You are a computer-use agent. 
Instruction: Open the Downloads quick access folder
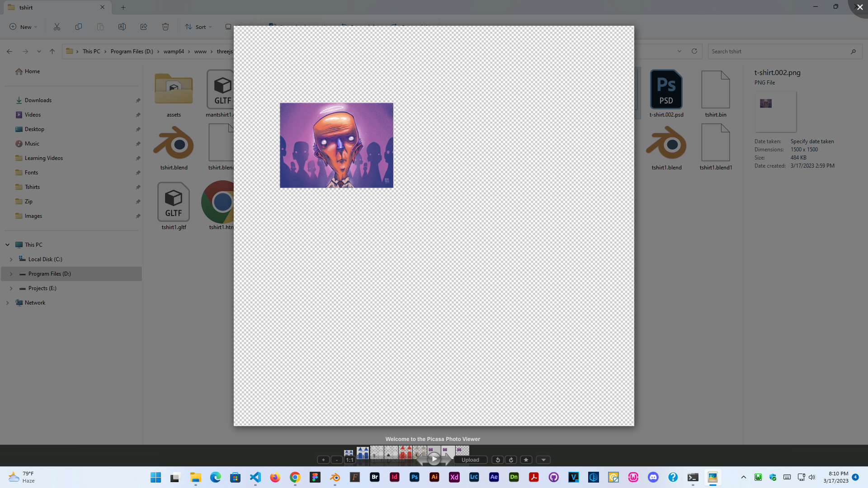(x=38, y=100)
